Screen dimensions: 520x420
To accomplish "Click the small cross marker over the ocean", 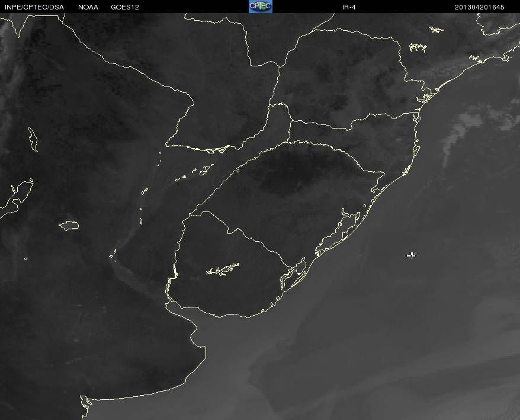I will click(411, 255).
